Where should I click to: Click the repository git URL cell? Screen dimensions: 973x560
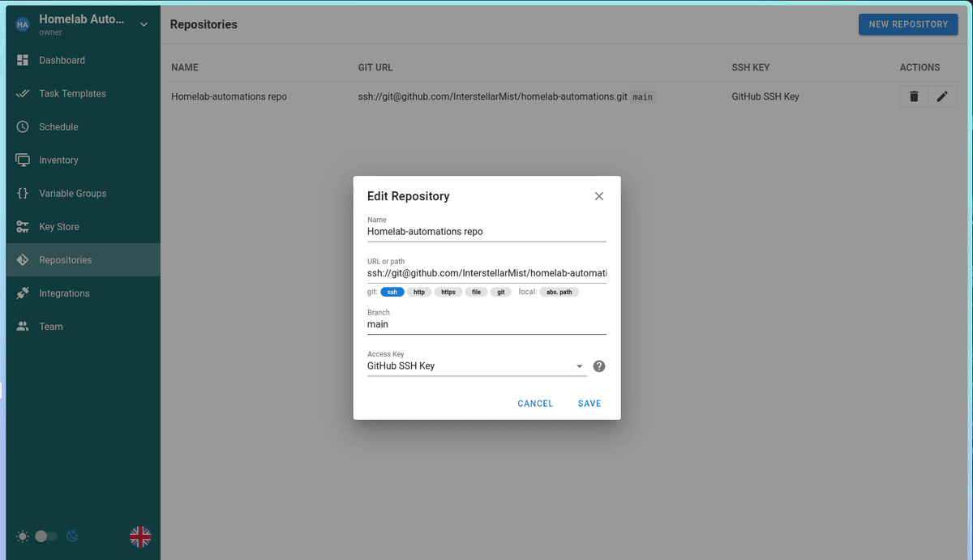493,96
